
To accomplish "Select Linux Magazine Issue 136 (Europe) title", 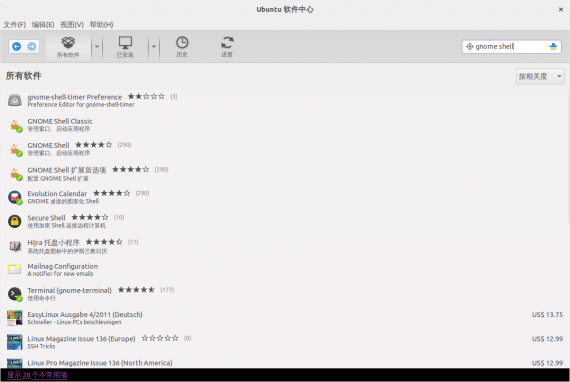I will (81, 338).
